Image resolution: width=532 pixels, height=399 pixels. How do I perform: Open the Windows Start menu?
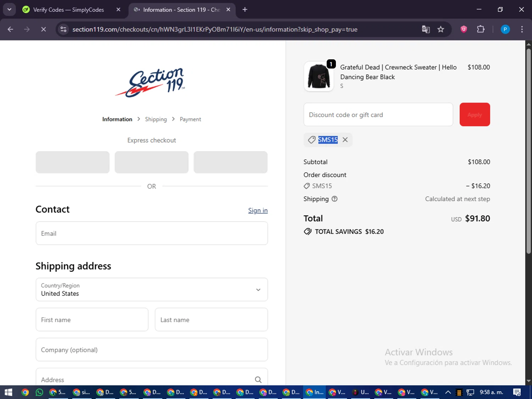click(x=8, y=392)
